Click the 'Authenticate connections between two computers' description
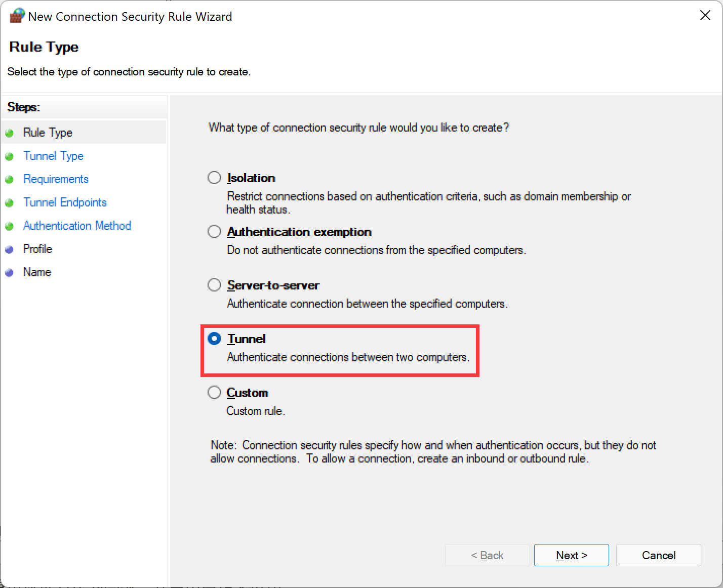Viewport: 723px width, 588px height. click(x=348, y=357)
